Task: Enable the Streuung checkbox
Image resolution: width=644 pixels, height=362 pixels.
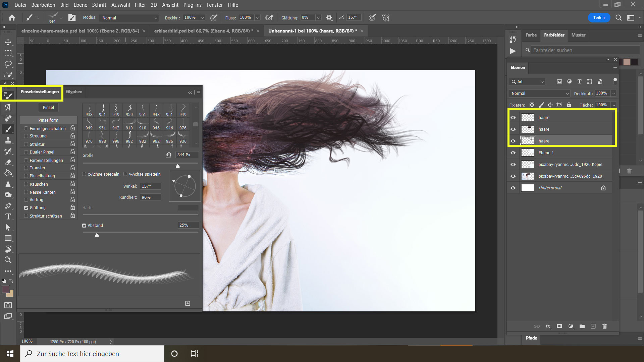Action: point(26,136)
